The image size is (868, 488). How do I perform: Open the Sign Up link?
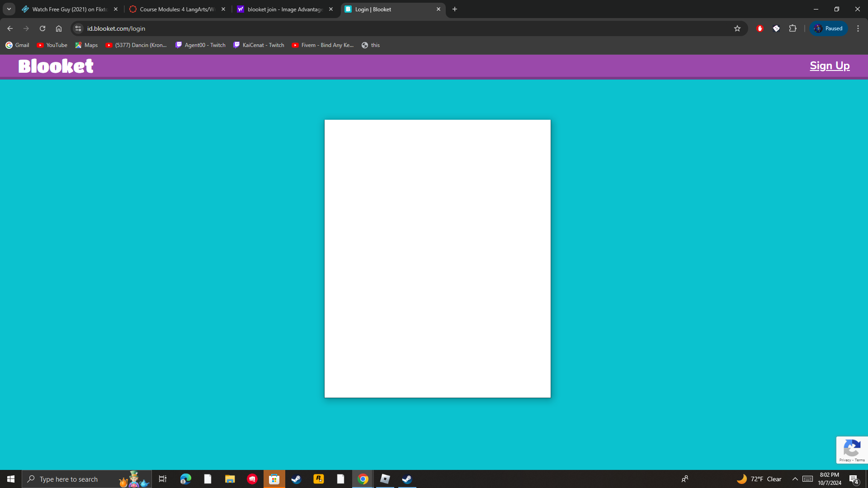[830, 66]
